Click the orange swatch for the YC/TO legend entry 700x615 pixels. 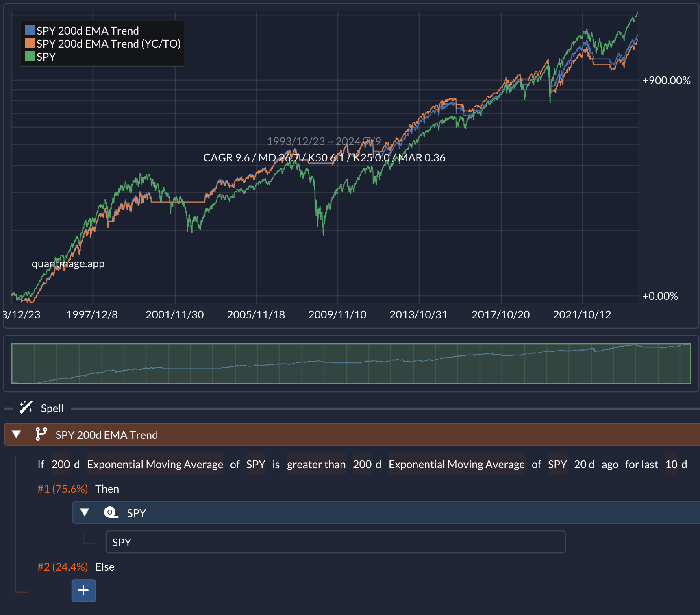pos(30,43)
